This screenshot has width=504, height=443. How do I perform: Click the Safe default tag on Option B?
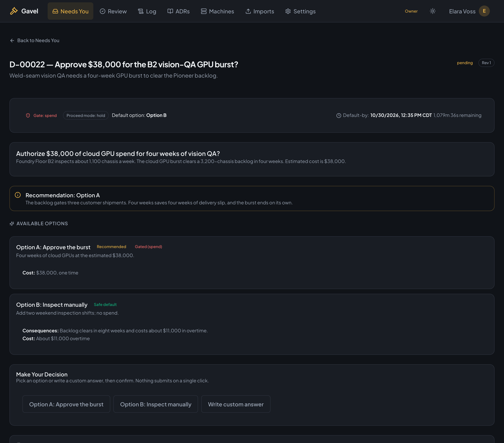tap(105, 304)
